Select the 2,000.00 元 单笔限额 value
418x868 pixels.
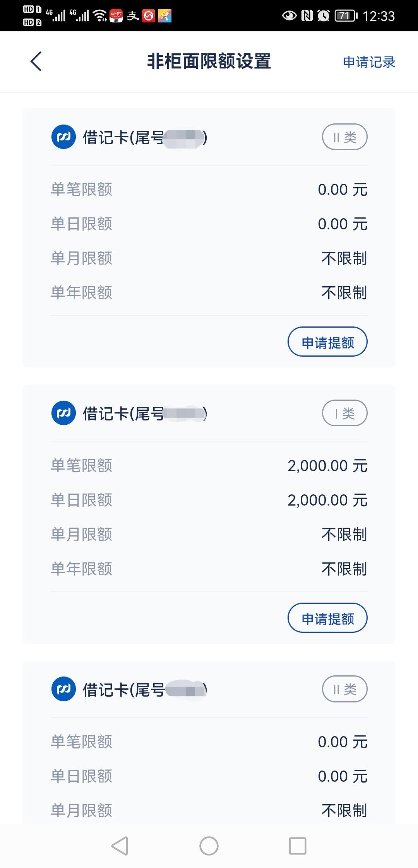click(x=327, y=466)
